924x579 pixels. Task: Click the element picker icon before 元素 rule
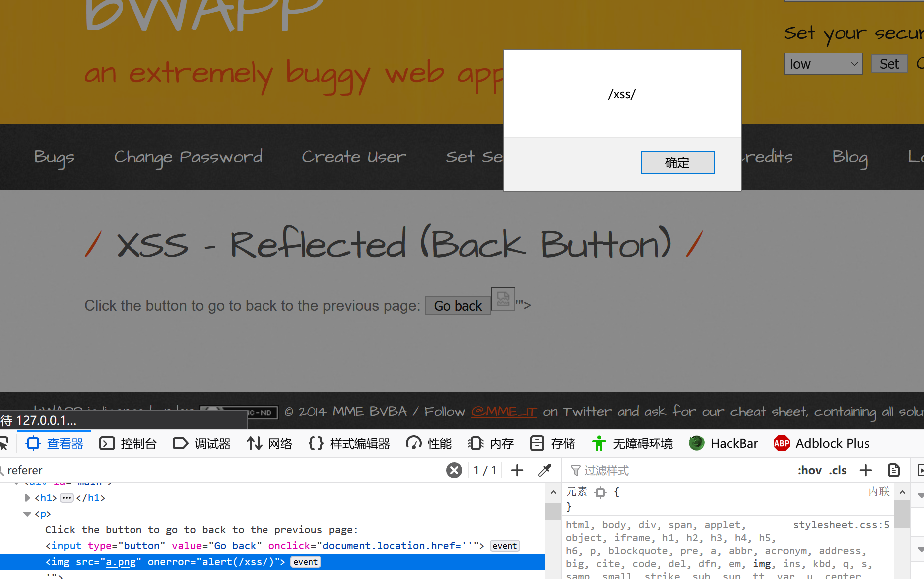pyautogui.click(x=600, y=492)
